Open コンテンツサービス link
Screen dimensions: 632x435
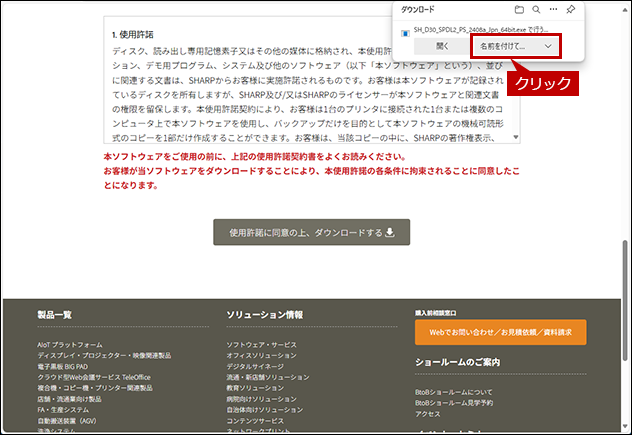click(x=255, y=421)
